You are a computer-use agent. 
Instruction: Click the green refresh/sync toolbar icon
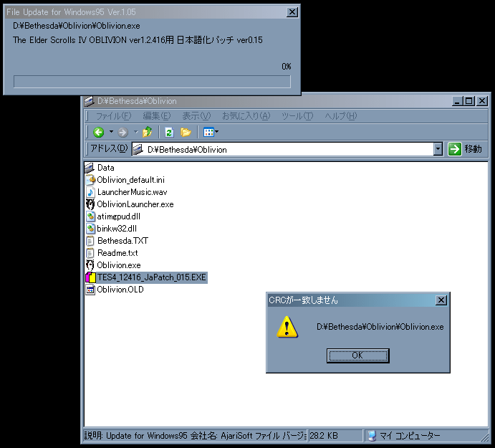(169, 132)
